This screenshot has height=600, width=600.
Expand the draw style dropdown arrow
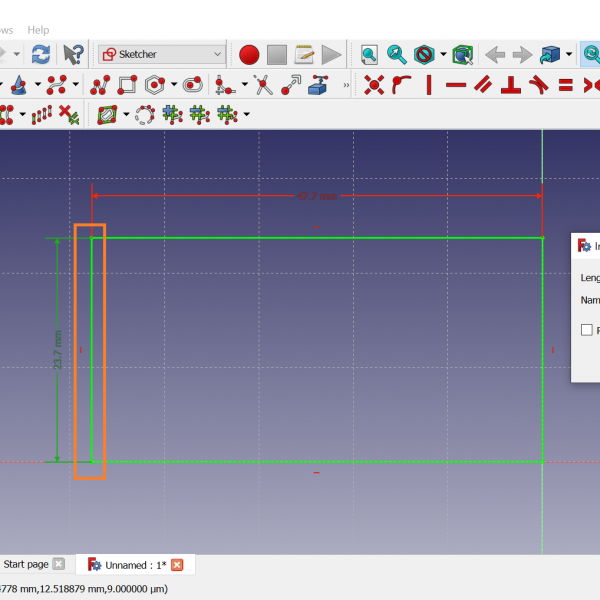point(443,54)
